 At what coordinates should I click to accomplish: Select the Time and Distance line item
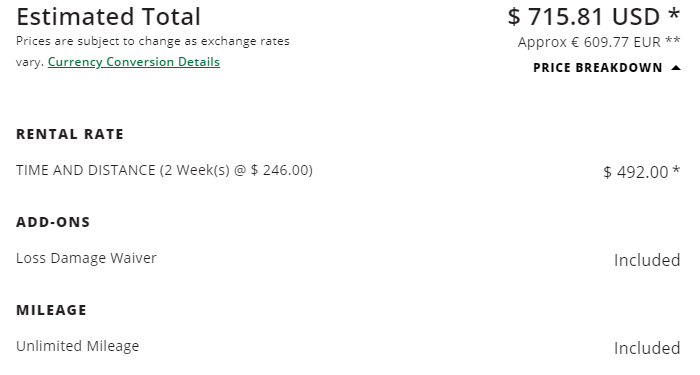[x=164, y=170]
